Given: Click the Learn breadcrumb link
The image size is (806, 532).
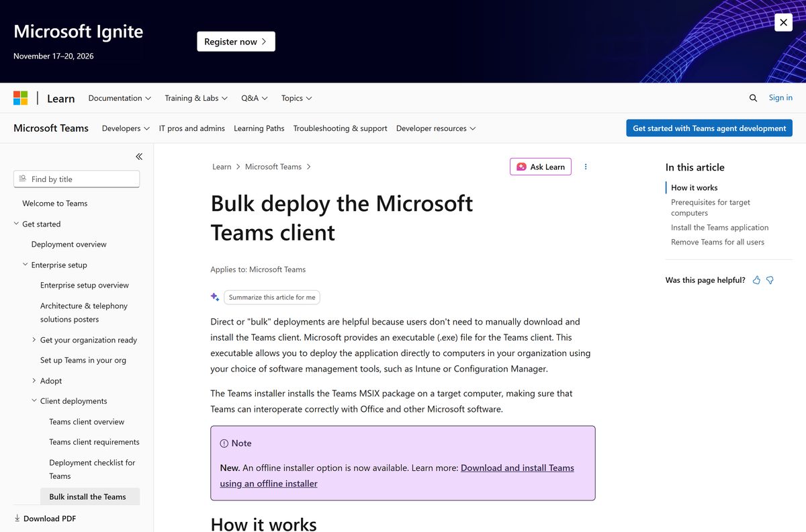Looking at the screenshot, I should click(222, 167).
